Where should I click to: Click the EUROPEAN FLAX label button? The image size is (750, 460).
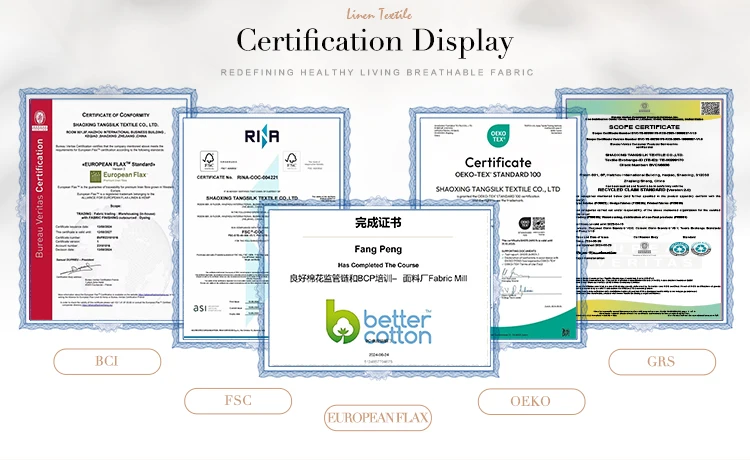(378, 418)
